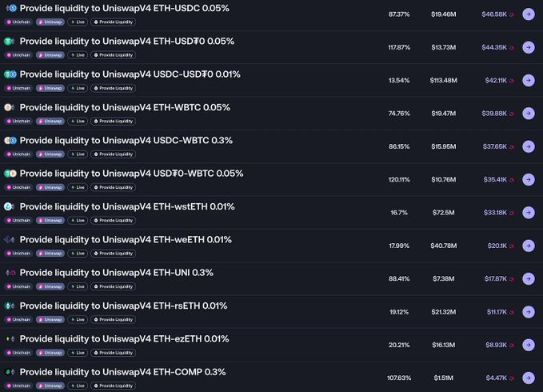
Task: Click the Live tag under ETH-wstETH 0.01%
Action: [x=78, y=220]
